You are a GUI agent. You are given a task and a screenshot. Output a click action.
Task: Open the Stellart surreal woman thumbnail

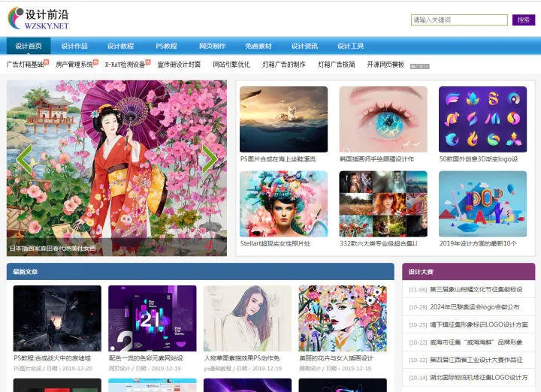[x=283, y=204]
